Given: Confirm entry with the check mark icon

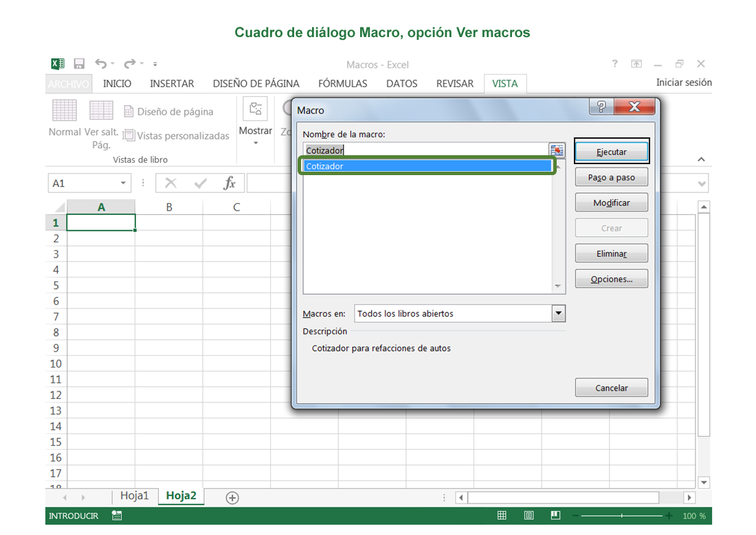Looking at the screenshot, I should tap(201, 183).
